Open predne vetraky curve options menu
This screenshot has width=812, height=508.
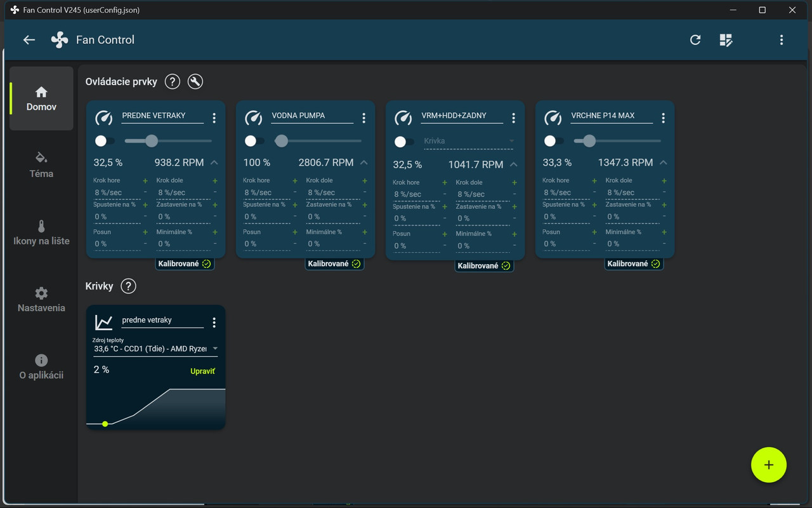click(x=214, y=323)
